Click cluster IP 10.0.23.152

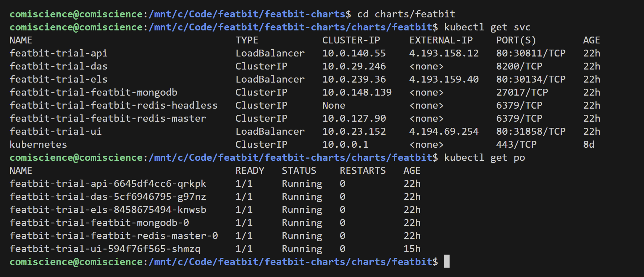point(354,131)
